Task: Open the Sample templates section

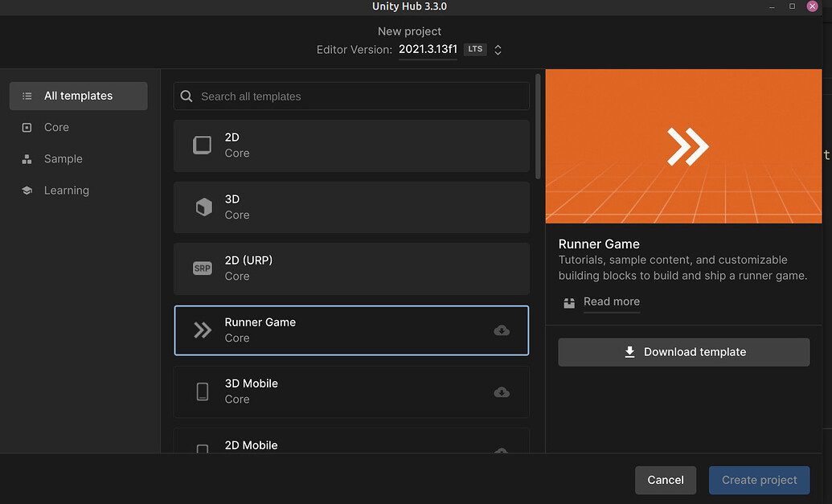Action: click(x=63, y=158)
